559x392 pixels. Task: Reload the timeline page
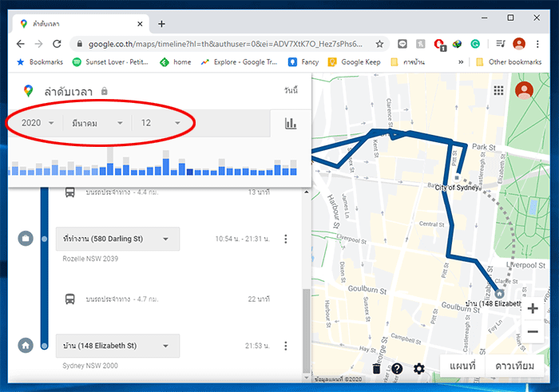(57, 44)
